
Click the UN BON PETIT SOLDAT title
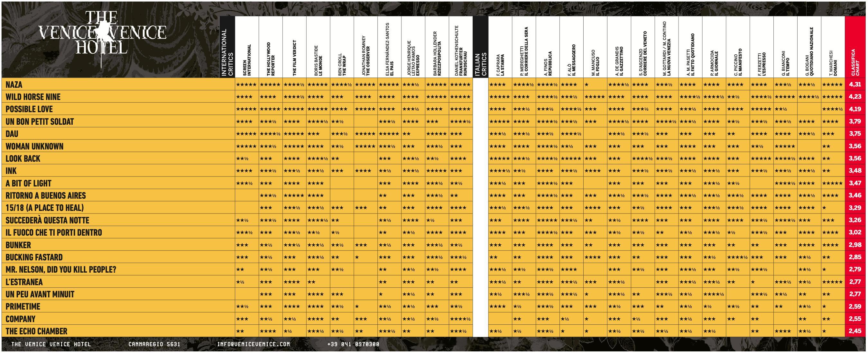(40, 122)
